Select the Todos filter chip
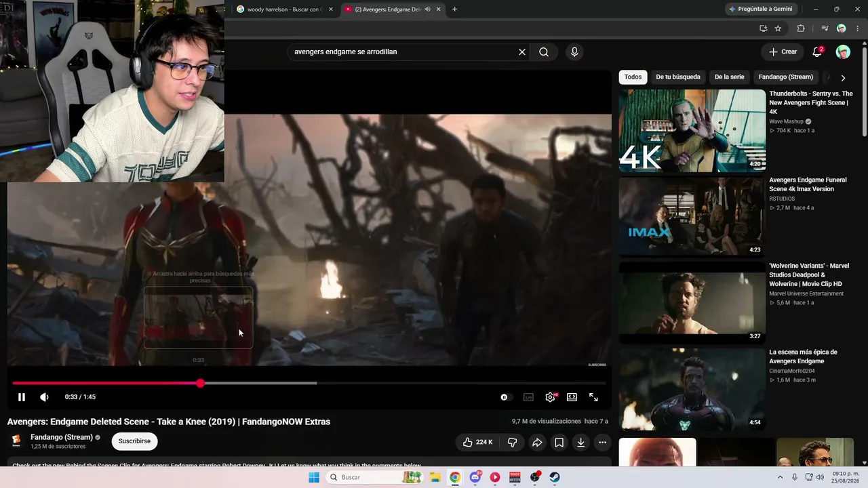868x488 pixels. point(633,77)
